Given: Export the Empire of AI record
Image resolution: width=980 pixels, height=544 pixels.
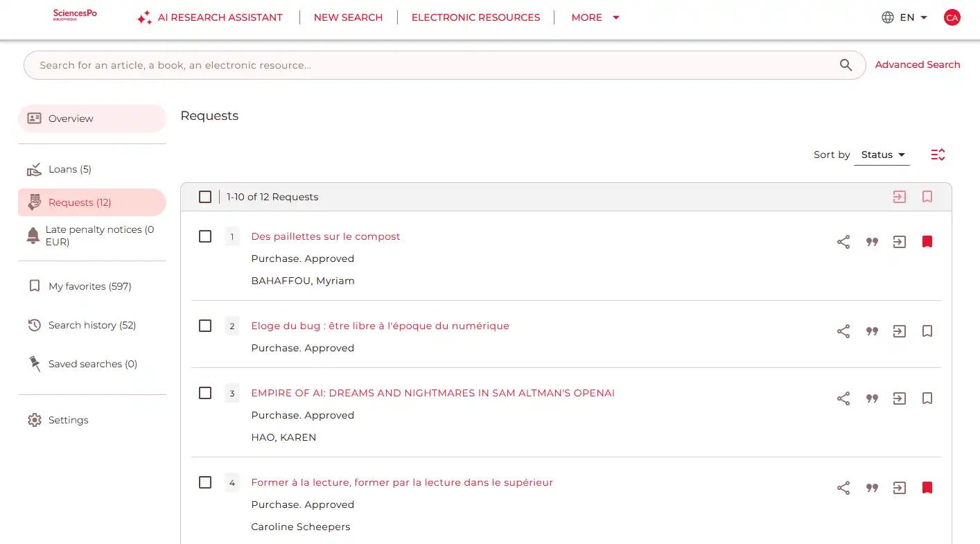Looking at the screenshot, I should point(900,398).
